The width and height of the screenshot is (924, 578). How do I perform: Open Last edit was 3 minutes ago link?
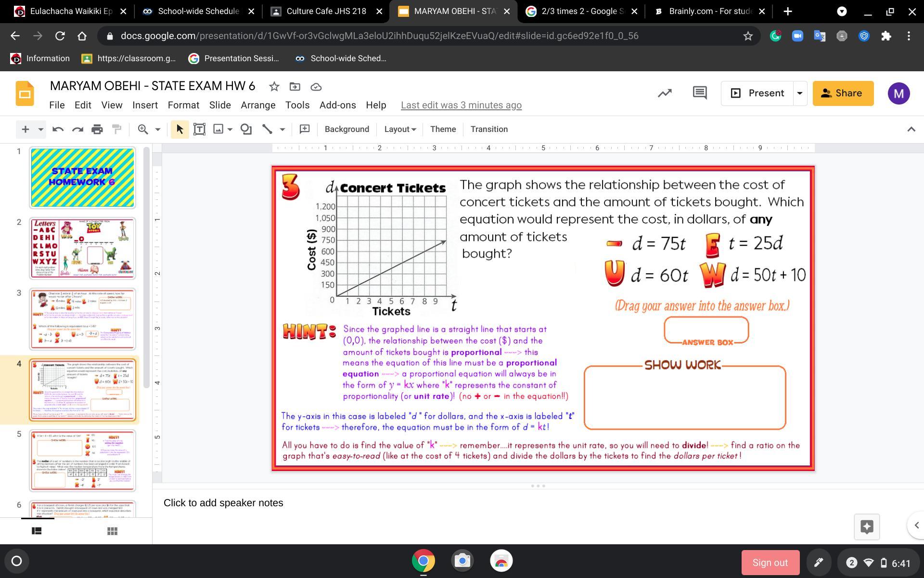pyautogui.click(x=461, y=105)
